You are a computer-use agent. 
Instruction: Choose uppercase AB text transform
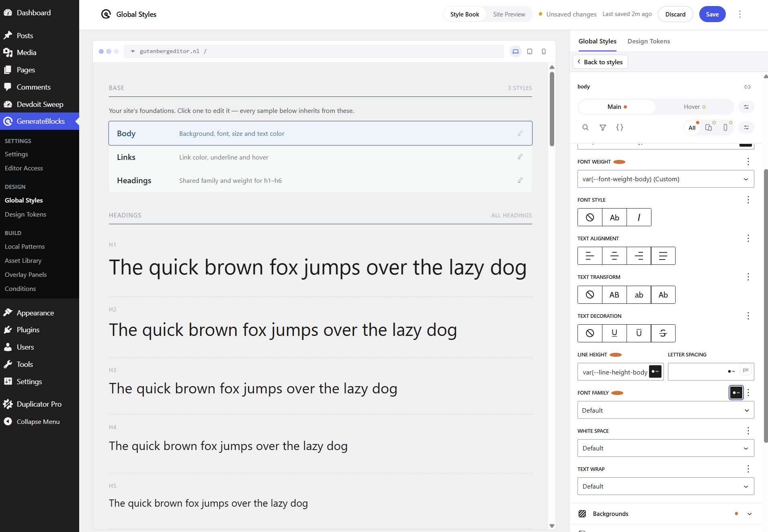click(x=614, y=295)
